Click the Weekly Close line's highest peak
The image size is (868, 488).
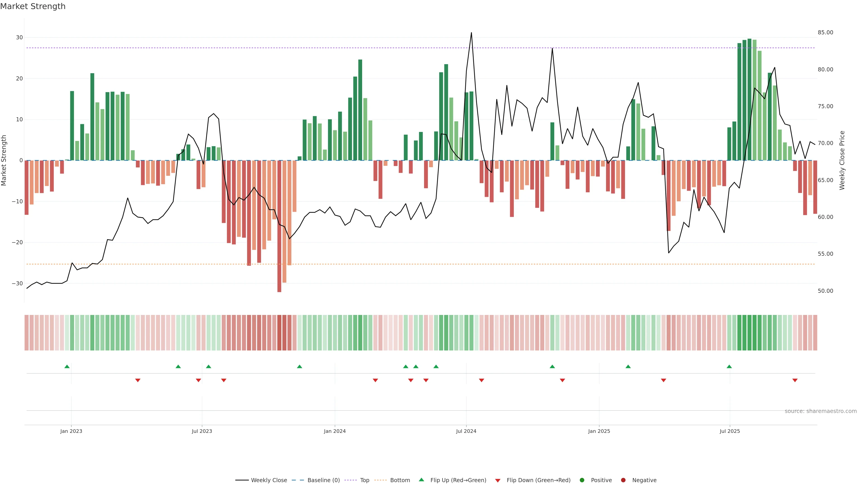[471, 33]
